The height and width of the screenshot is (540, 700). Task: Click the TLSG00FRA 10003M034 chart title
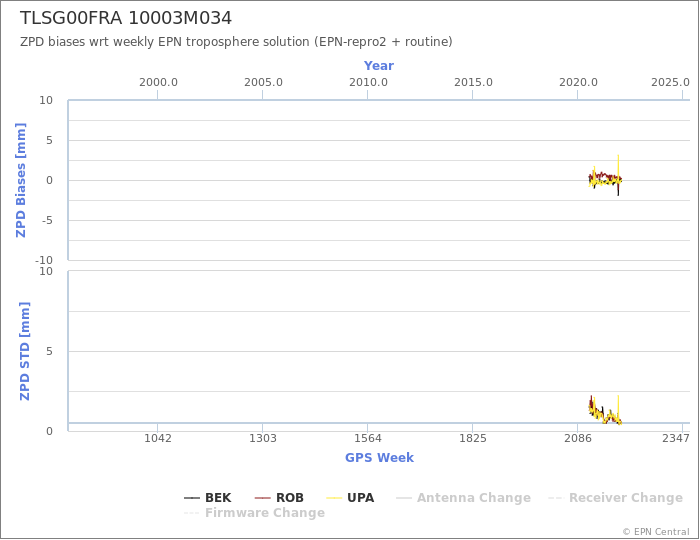(126, 18)
